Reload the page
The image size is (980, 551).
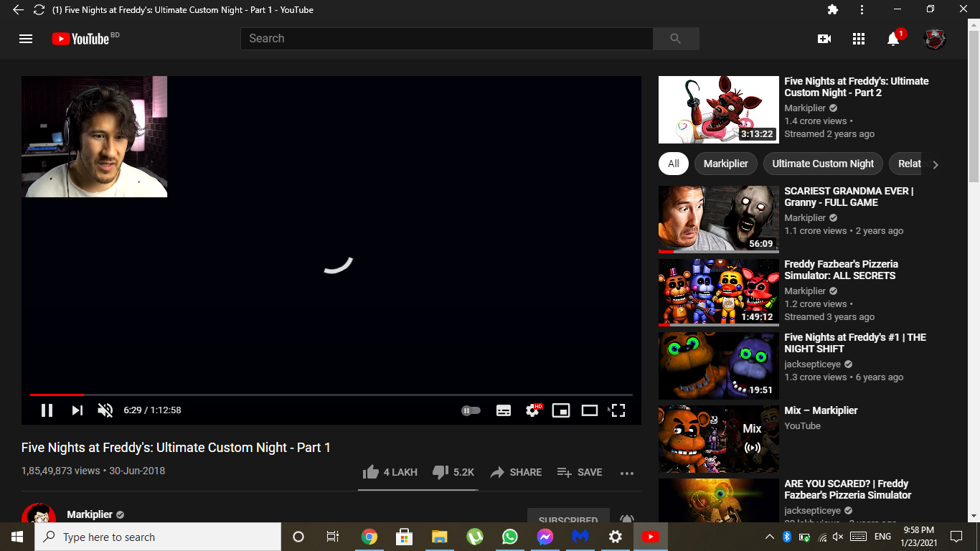point(39,10)
